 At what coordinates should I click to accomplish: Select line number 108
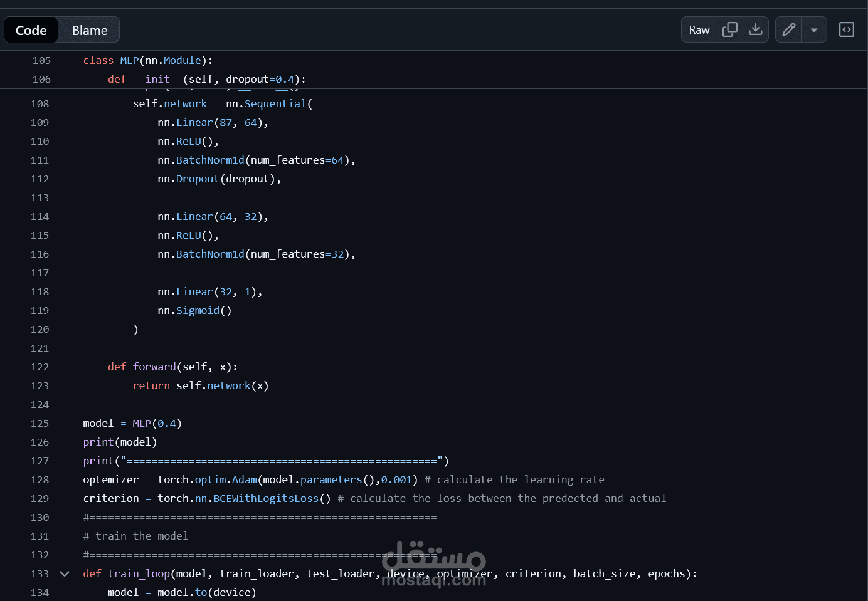40,103
